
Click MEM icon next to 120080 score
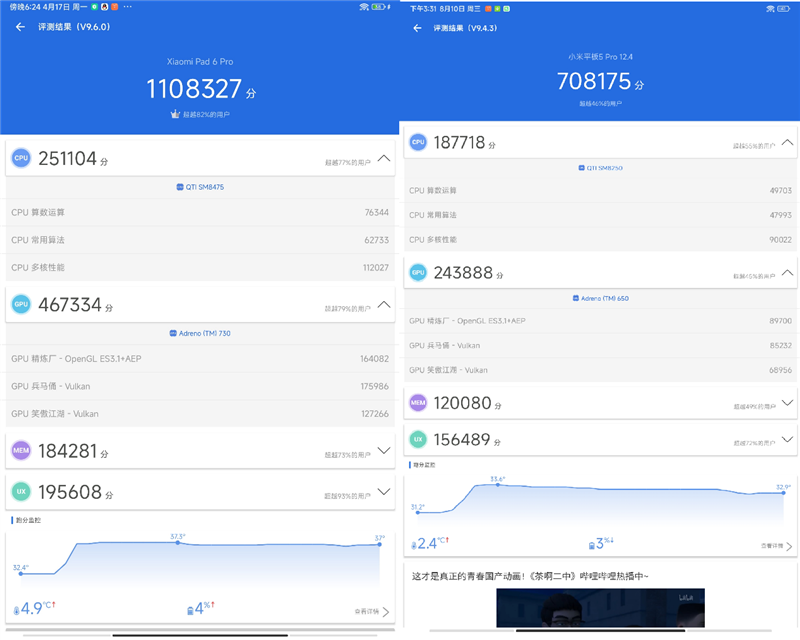click(x=417, y=403)
